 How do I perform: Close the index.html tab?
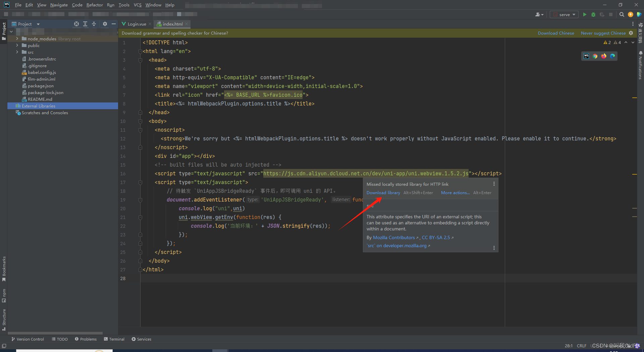coord(186,24)
